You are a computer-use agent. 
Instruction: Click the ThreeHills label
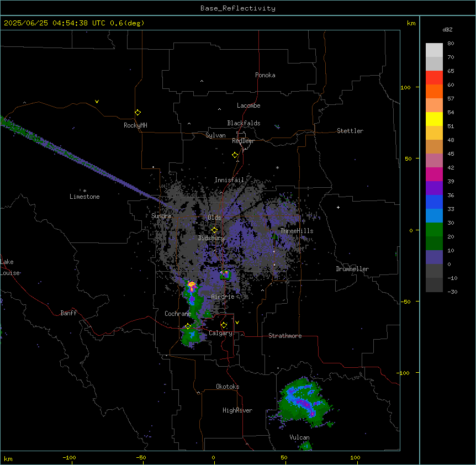pyautogui.click(x=297, y=231)
